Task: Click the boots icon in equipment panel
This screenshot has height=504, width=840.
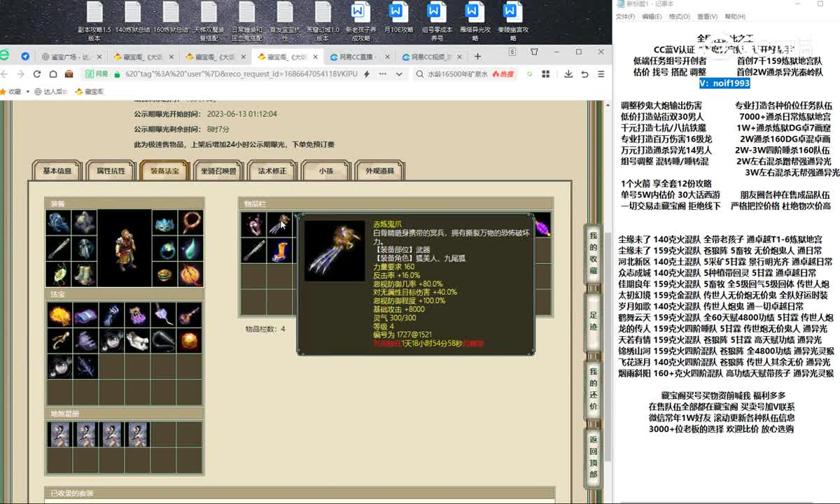Action: click(85, 274)
